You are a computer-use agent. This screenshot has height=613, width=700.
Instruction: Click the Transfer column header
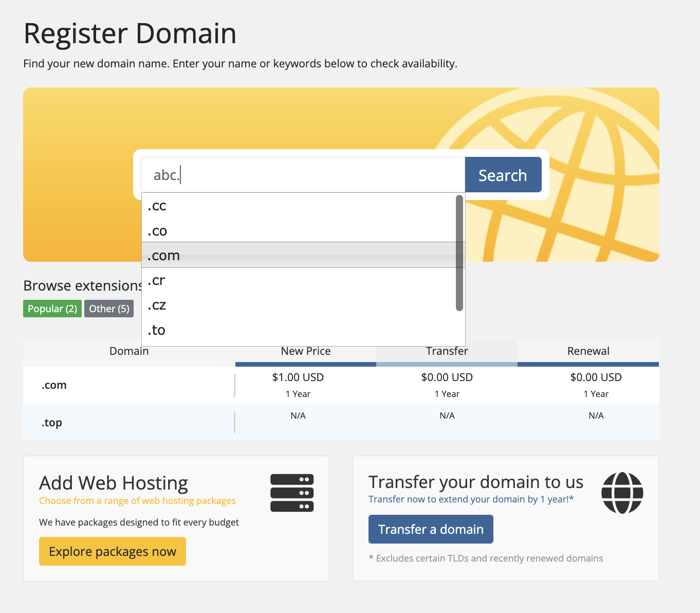point(447,352)
